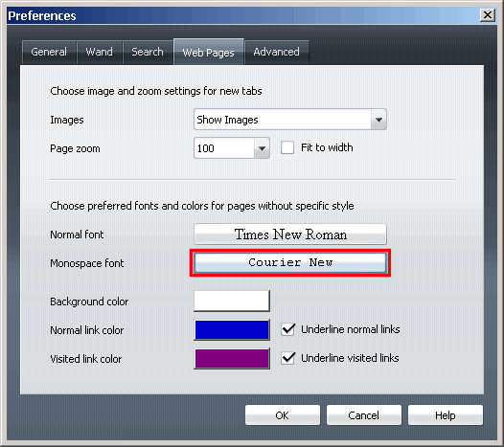Edit the purple Visited link color
Viewport: 504px width, 447px height.
(x=232, y=358)
